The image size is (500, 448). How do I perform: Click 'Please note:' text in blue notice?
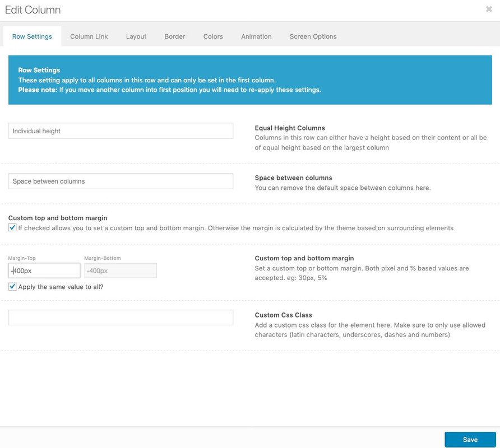click(38, 90)
